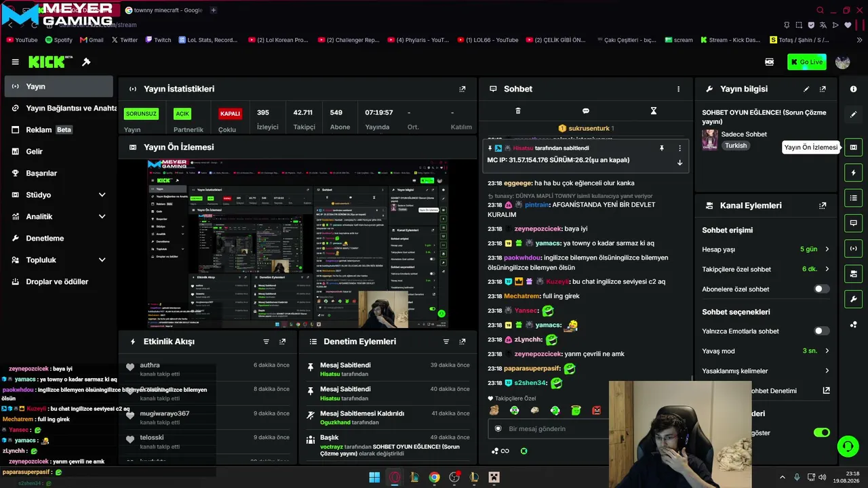Open Sohbet Denetimi in external window
Viewport: 868px width, 488px height.
pyautogui.click(x=826, y=390)
